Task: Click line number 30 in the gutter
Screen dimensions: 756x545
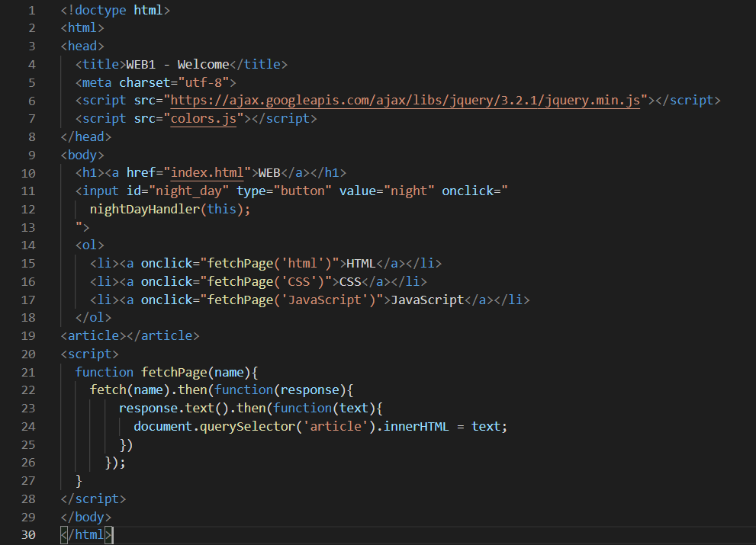Action: click(28, 535)
